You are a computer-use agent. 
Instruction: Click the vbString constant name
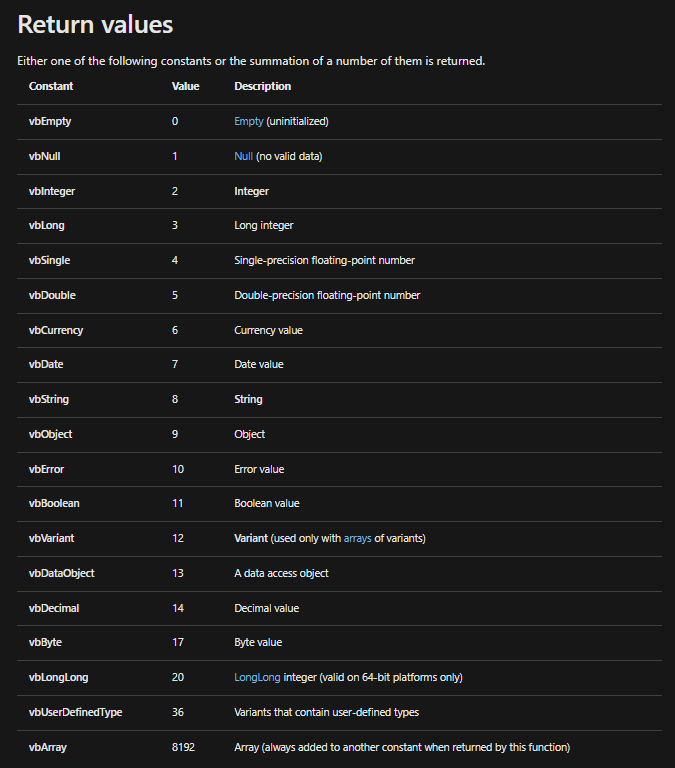tap(49, 399)
